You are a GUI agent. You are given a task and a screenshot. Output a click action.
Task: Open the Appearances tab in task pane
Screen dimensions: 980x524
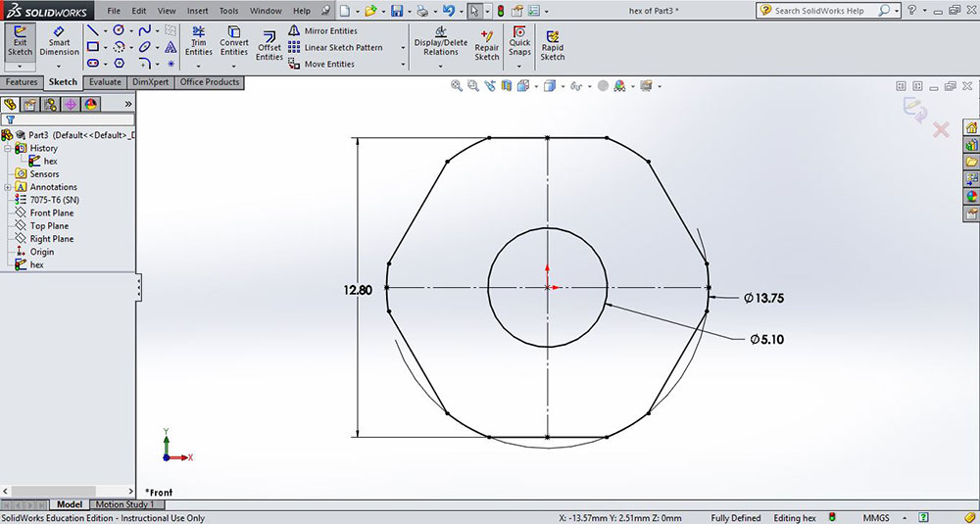tap(971, 196)
